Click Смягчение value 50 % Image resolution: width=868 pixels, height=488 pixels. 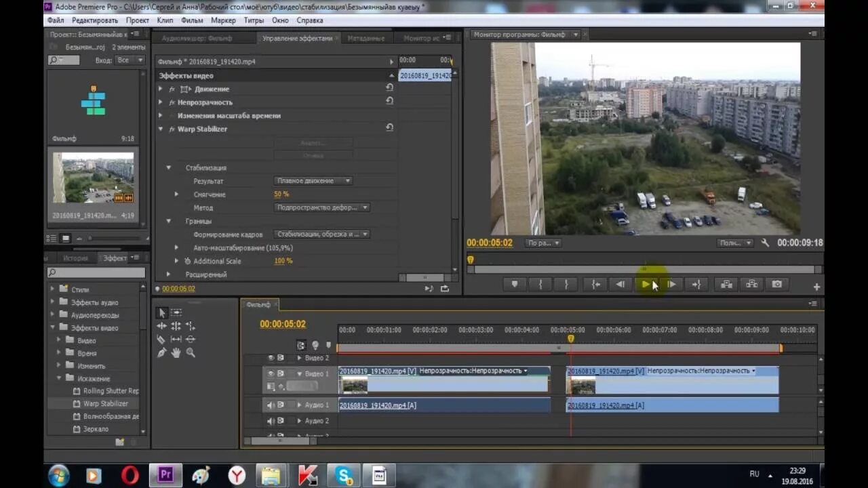click(x=281, y=195)
